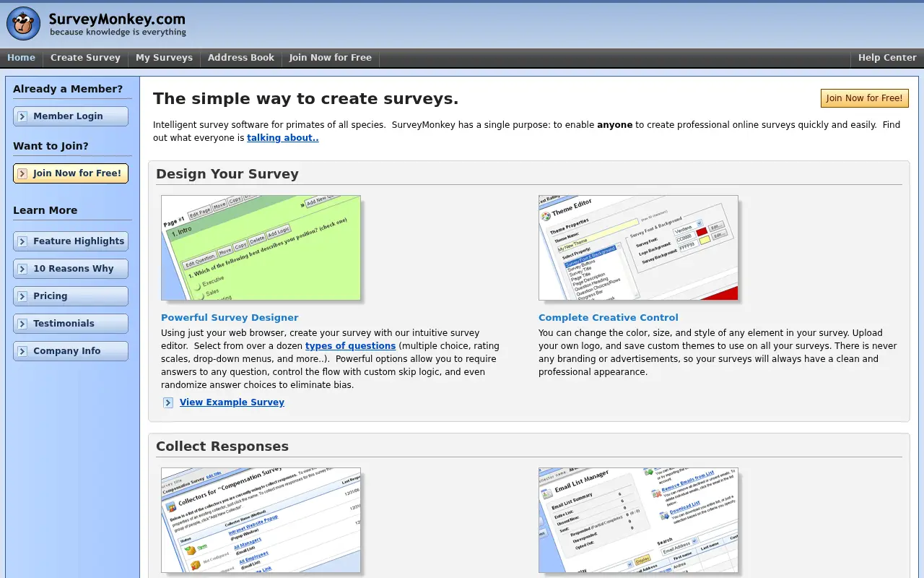Click the "Learn More" sidebar heading

point(45,210)
